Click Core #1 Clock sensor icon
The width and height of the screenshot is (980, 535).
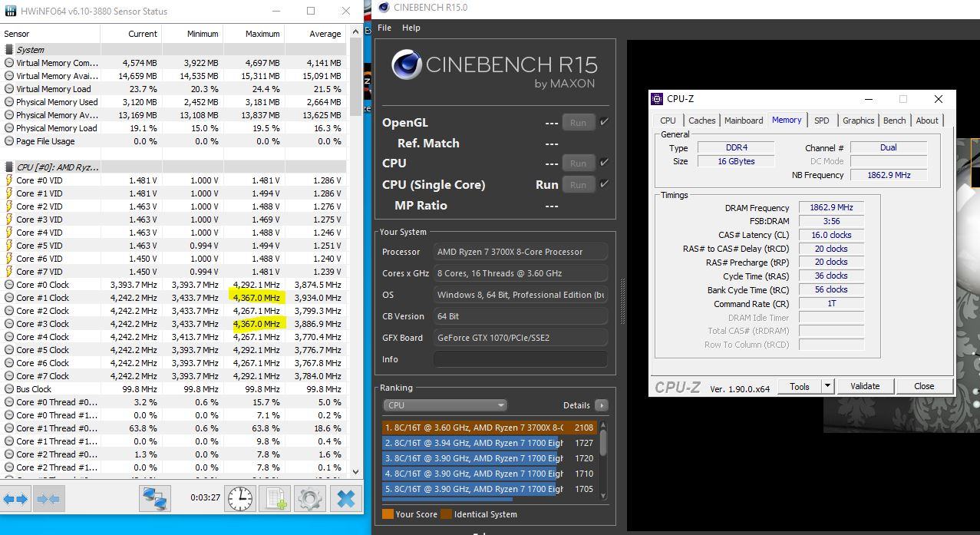coord(9,298)
